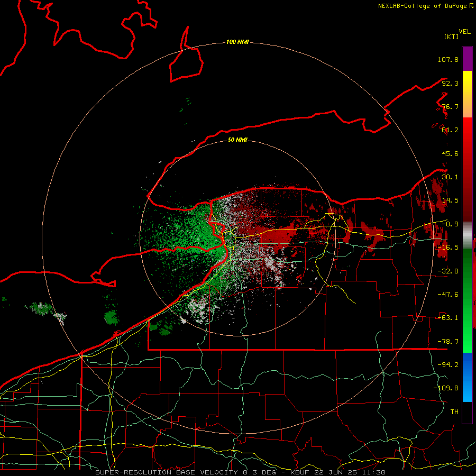Screen dimensions: 476x476
Task: Click the -109.8 velocity scale value
Action: click(x=446, y=388)
